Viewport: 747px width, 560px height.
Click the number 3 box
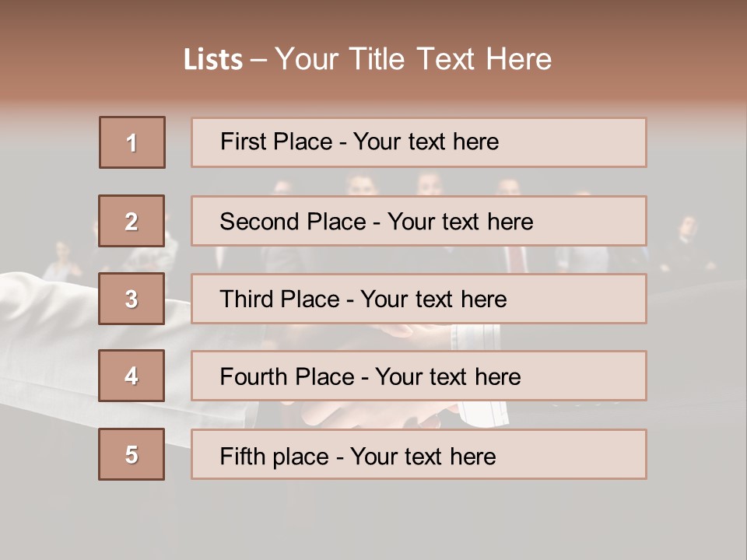pos(132,299)
